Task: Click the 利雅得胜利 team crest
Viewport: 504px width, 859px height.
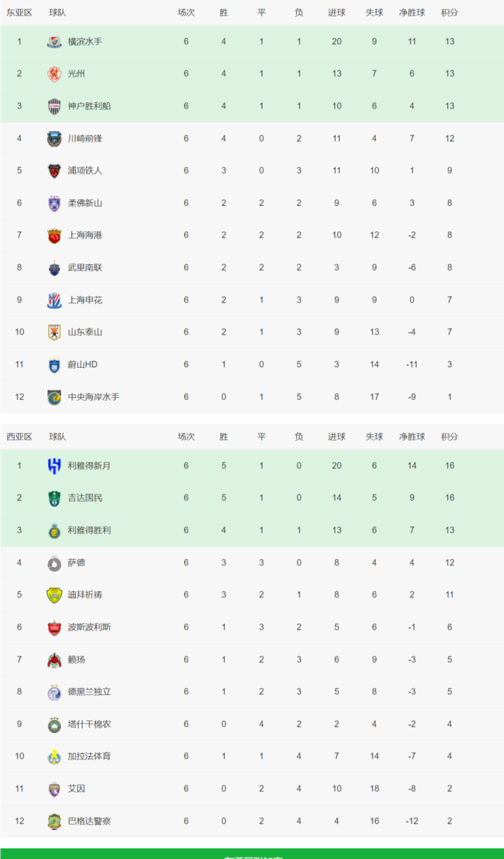Action: pos(55,530)
